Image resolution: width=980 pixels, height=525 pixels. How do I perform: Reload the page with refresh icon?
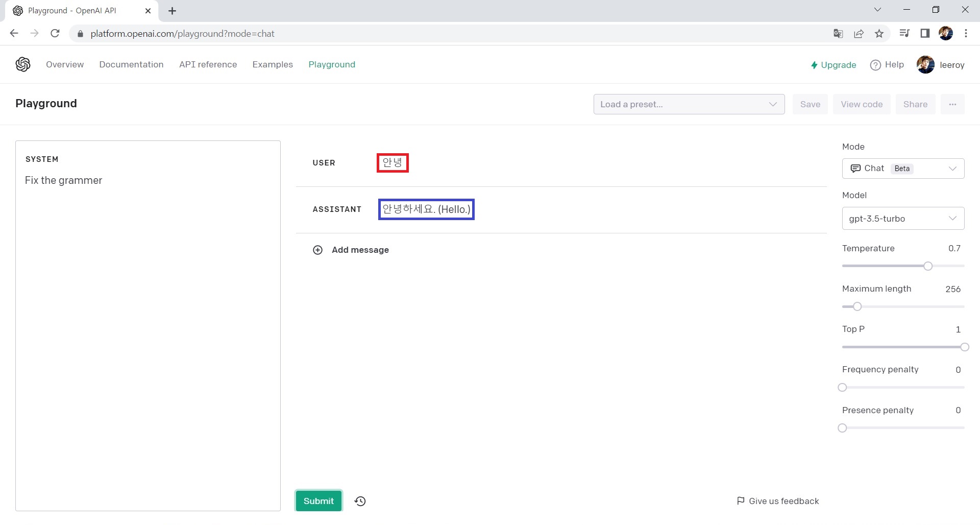coord(55,33)
